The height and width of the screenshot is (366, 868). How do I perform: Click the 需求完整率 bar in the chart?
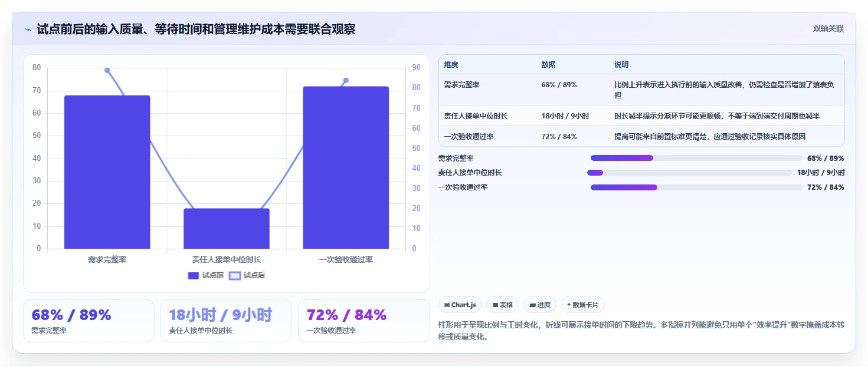point(107,172)
